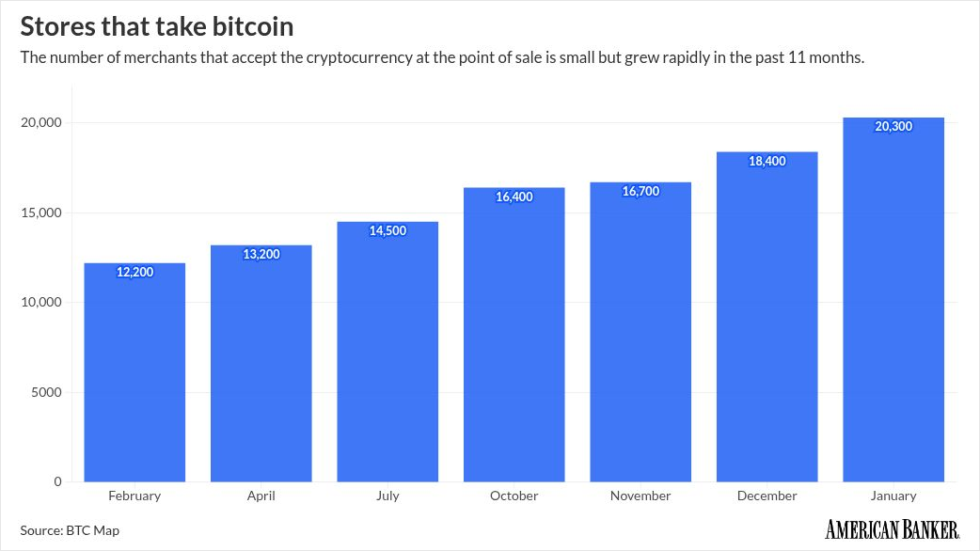Click the "Source: BTC Map" text
Image resolution: width=980 pixels, height=551 pixels.
70,530
